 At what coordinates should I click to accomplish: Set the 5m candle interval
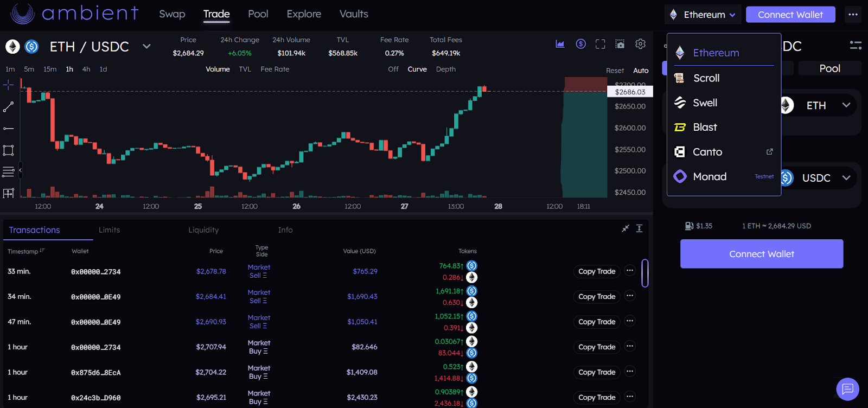tap(29, 69)
